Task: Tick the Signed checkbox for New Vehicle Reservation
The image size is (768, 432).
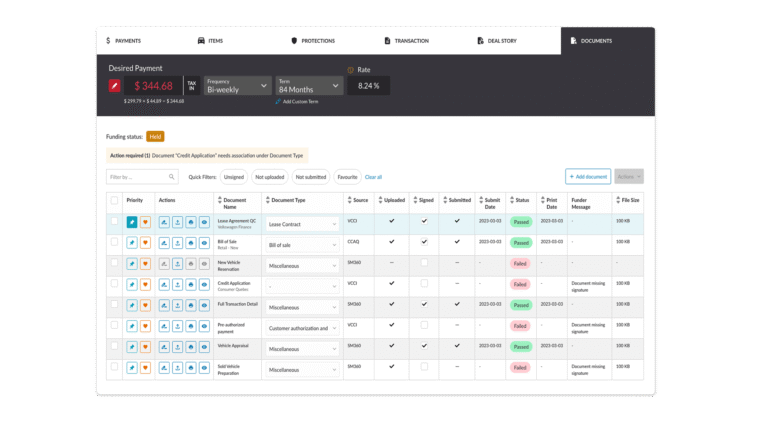Action: click(x=424, y=263)
